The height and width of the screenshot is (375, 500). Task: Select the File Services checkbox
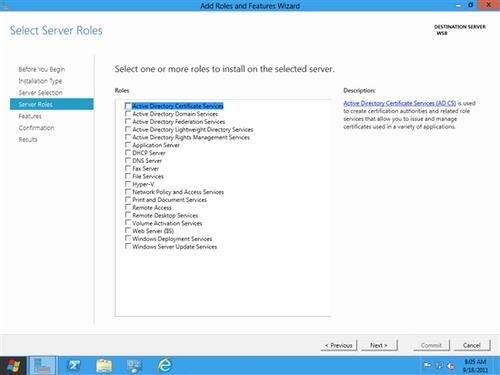point(128,176)
